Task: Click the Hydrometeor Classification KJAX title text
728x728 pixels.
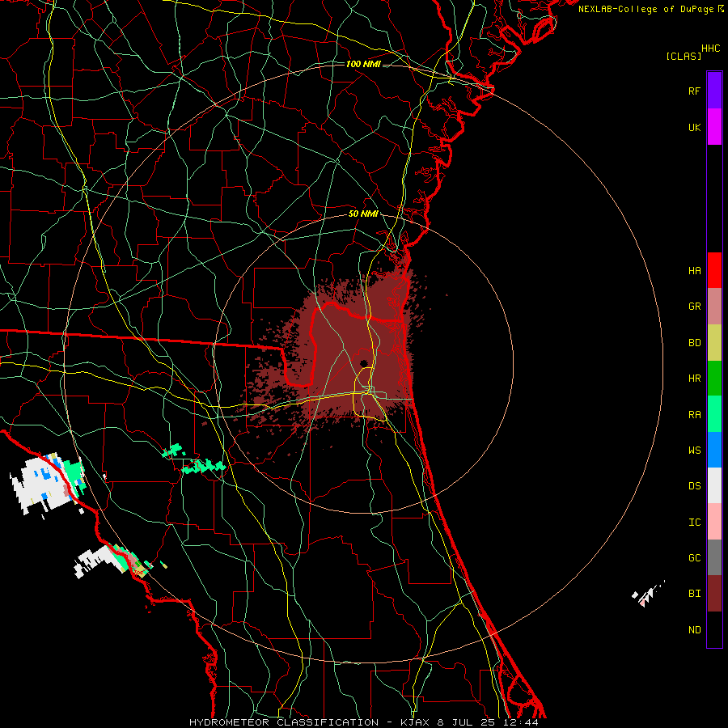Action: coord(363,722)
